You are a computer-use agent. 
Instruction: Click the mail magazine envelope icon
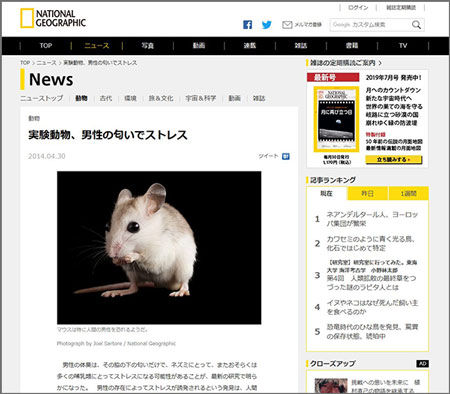287,25
